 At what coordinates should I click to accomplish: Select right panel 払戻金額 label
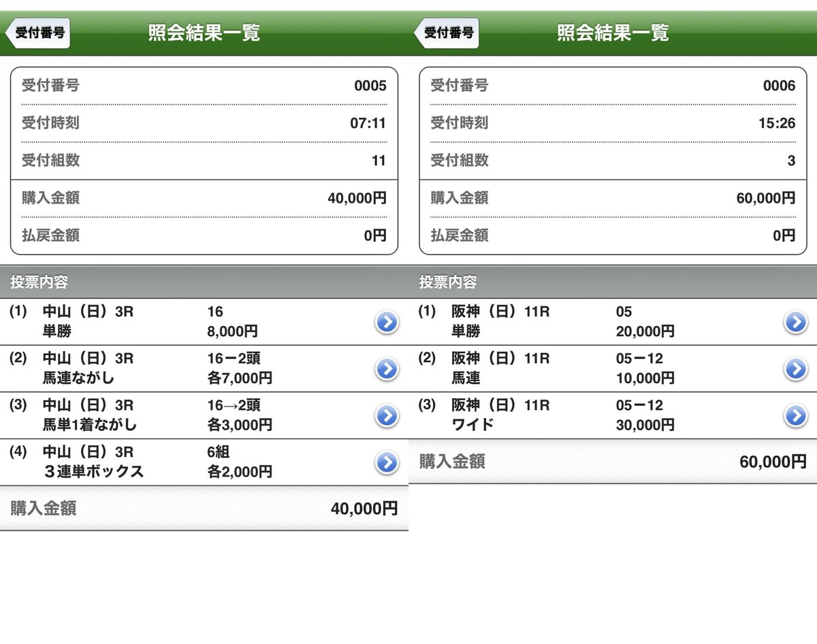(x=459, y=236)
